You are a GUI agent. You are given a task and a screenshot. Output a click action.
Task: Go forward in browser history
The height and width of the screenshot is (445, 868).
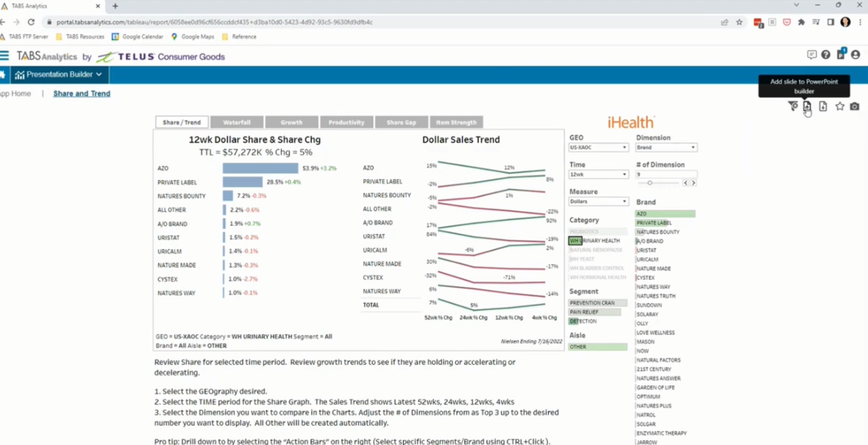coord(16,22)
